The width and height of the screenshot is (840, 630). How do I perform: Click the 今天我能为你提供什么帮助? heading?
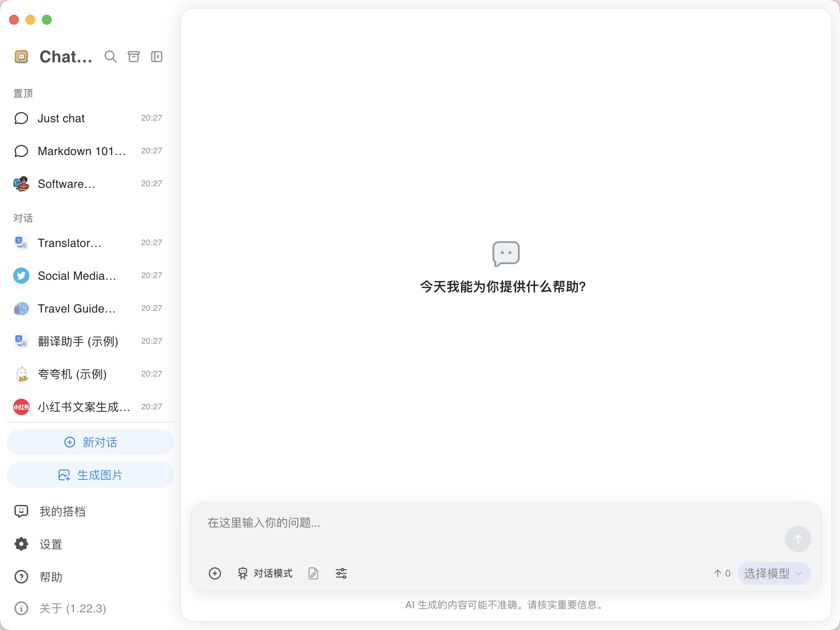pyautogui.click(x=503, y=287)
